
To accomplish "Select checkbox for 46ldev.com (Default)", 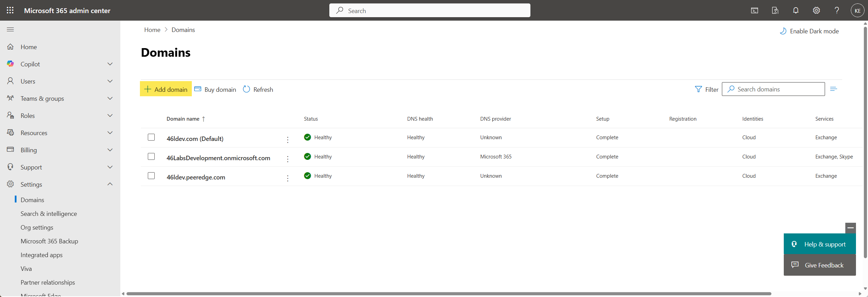I will click(x=151, y=137).
